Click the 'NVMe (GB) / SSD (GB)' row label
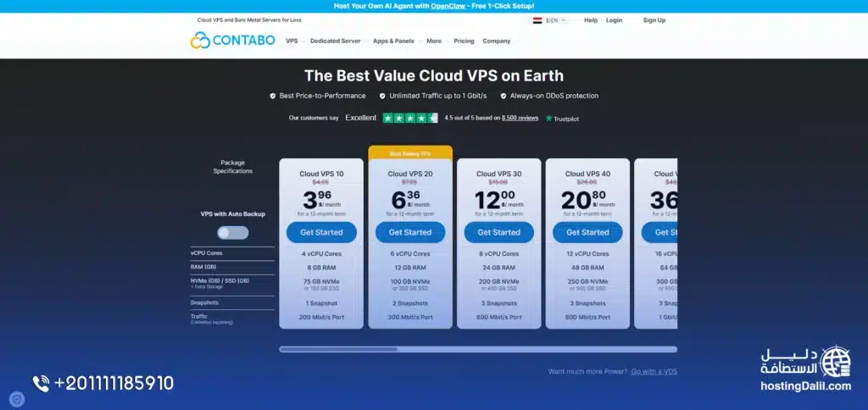Screen dimensions: 868x410 pos(220,281)
